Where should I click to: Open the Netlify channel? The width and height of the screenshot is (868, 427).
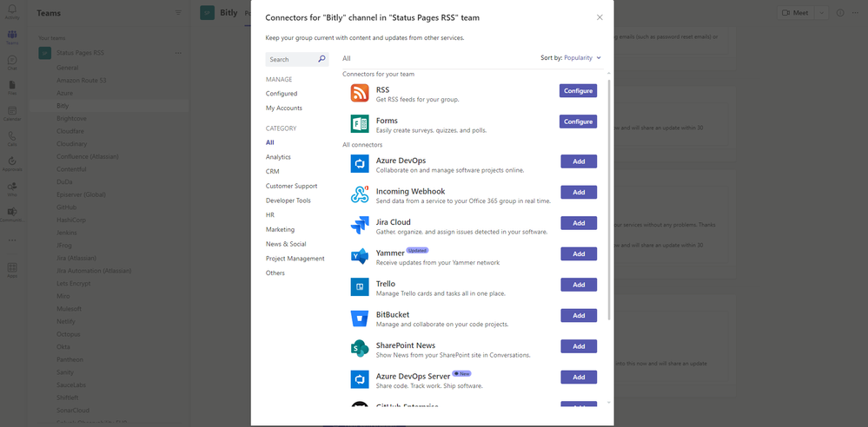pyautogui.click(x=66, y=321)
